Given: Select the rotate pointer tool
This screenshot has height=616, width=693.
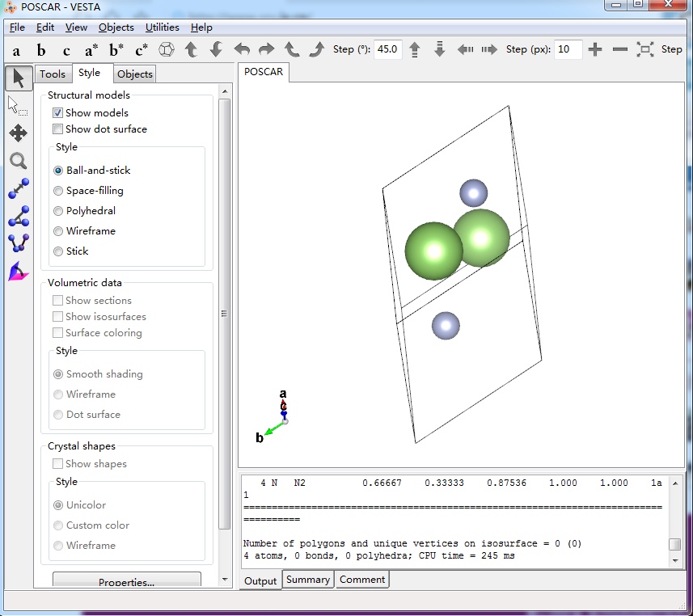Looking at the screenshot, I should click(x=18, y=78).
